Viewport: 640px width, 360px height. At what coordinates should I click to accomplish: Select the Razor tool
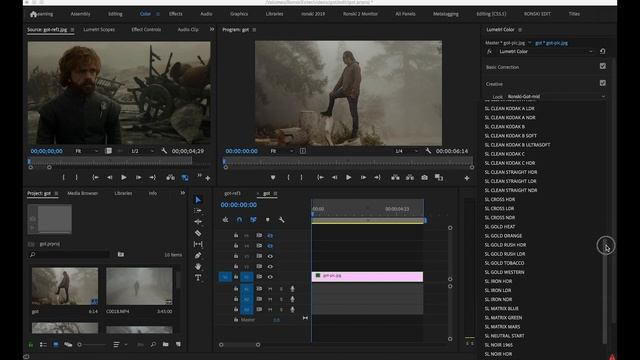tap(198, 233)
